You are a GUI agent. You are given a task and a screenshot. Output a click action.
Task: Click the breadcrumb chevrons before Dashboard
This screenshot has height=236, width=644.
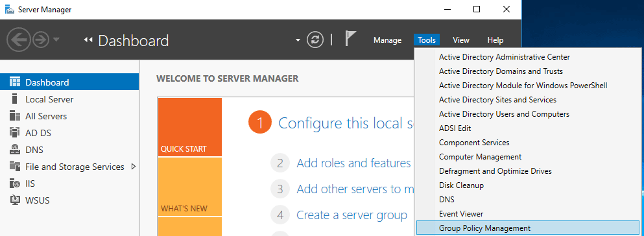tap(88, 40)
